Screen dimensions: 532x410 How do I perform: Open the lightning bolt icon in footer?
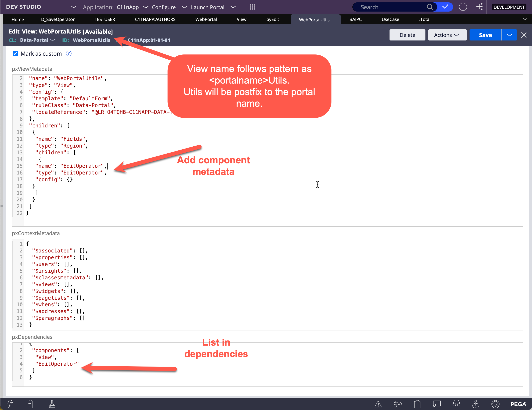pos(10,404)
